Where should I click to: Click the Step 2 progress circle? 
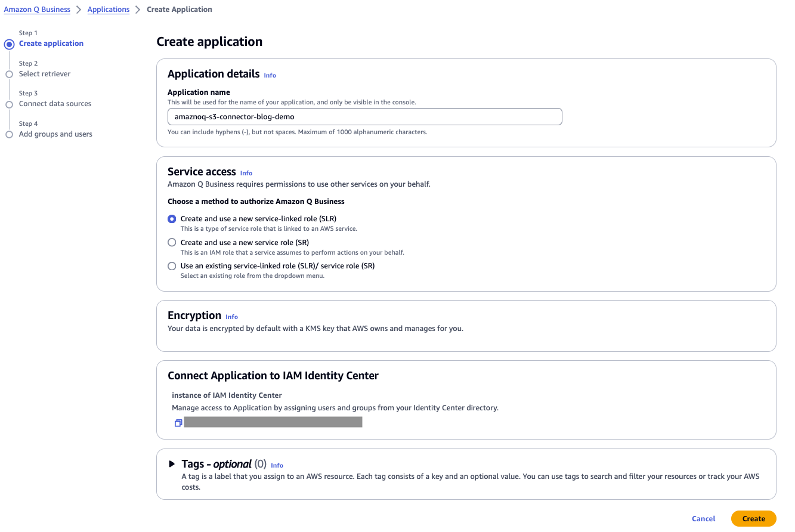coord(9,74)
